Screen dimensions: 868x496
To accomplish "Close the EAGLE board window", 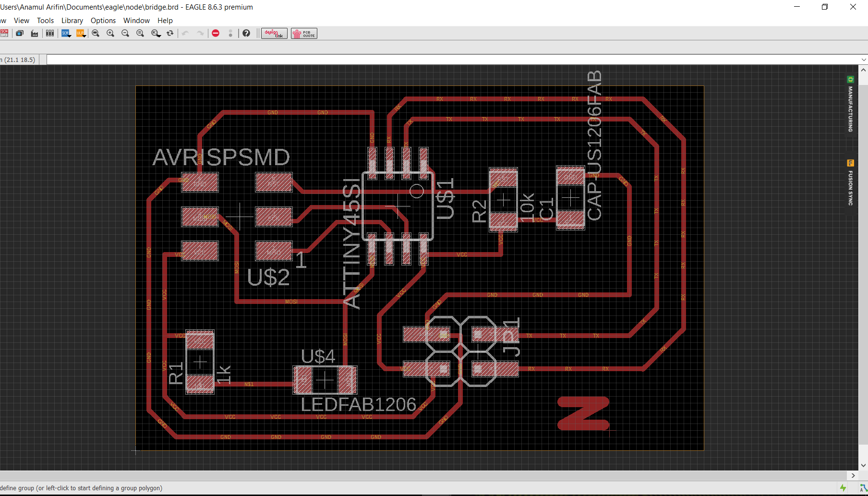I will (x=853, y=7).
